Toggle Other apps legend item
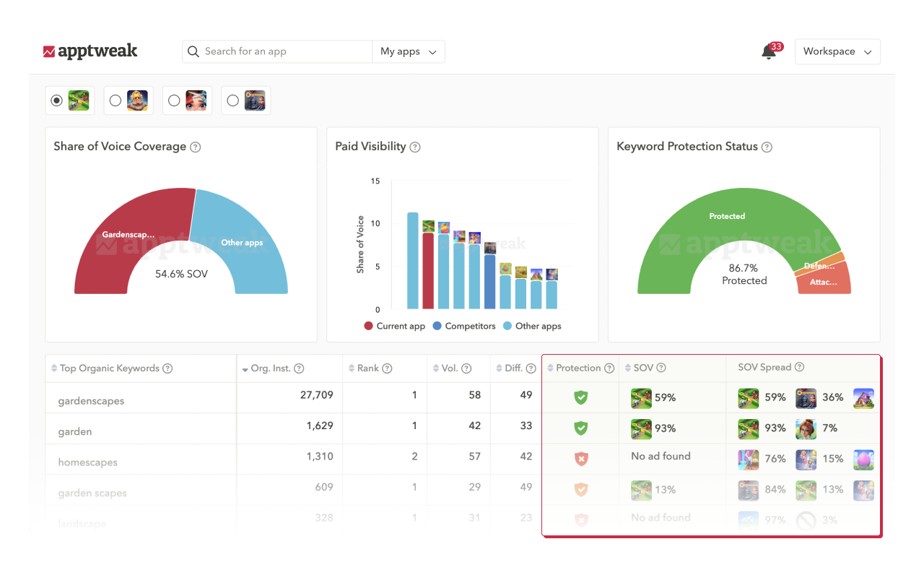Viewport: 924px width, 565px height. tap(532, 327)
